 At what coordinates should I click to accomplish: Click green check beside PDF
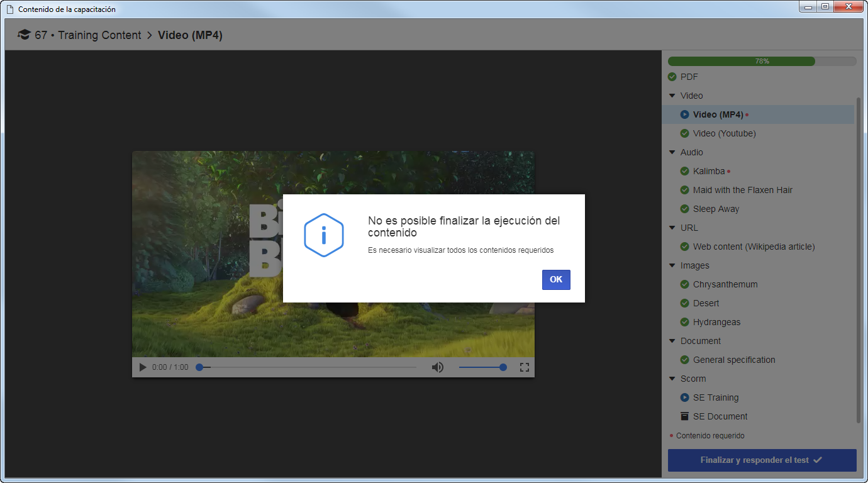672,77
